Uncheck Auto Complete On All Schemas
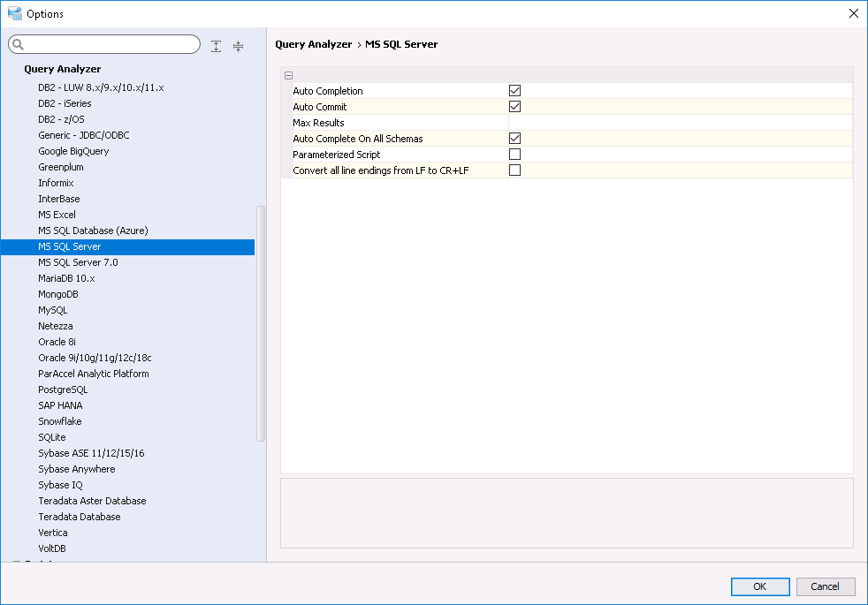Image resolution: width=868 pixels, height=605 pixels. tap(514, 139)
